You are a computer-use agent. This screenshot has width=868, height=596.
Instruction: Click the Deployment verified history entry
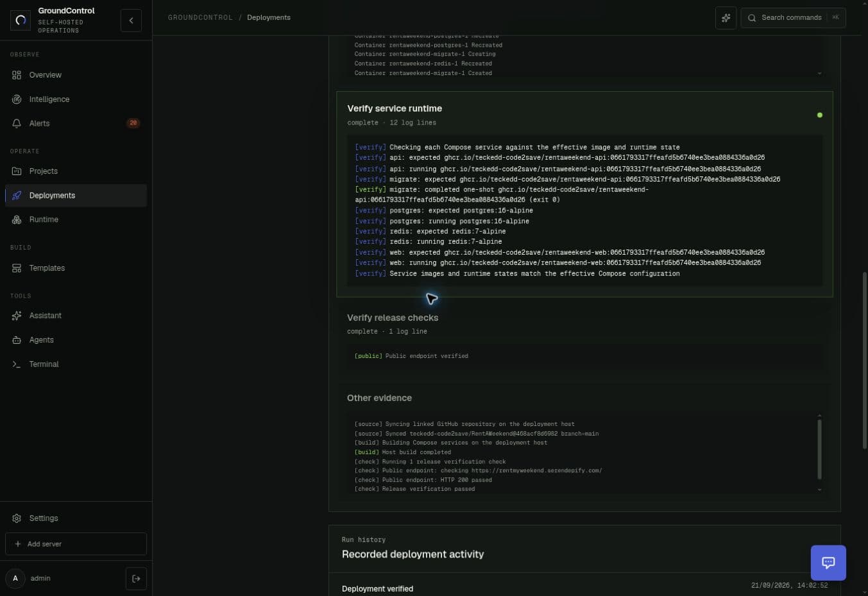coord(377,589)
